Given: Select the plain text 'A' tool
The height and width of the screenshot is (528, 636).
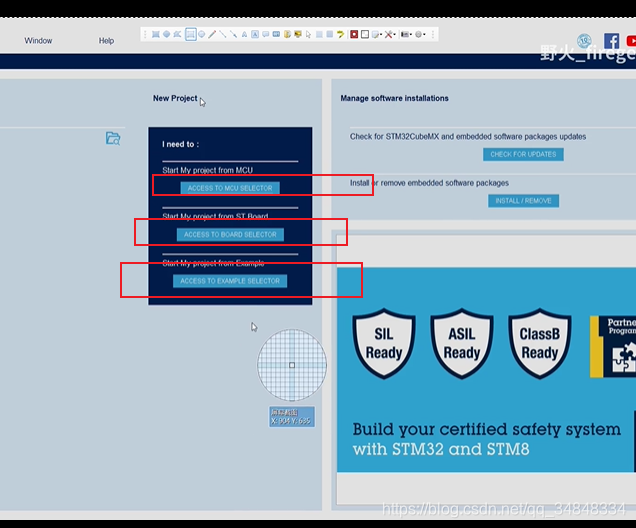Looking at the screenshot, I should [244, 34].
